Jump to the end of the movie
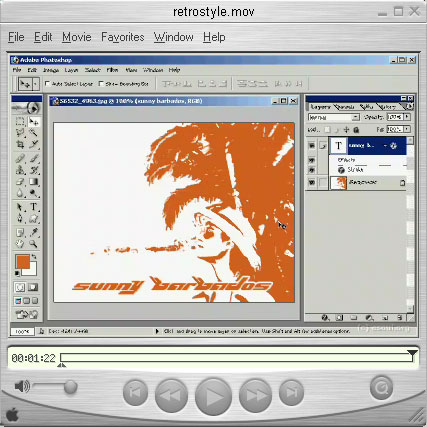Image resolution: width=427 pixels, height=427 pixels. (x=292, y=392)
